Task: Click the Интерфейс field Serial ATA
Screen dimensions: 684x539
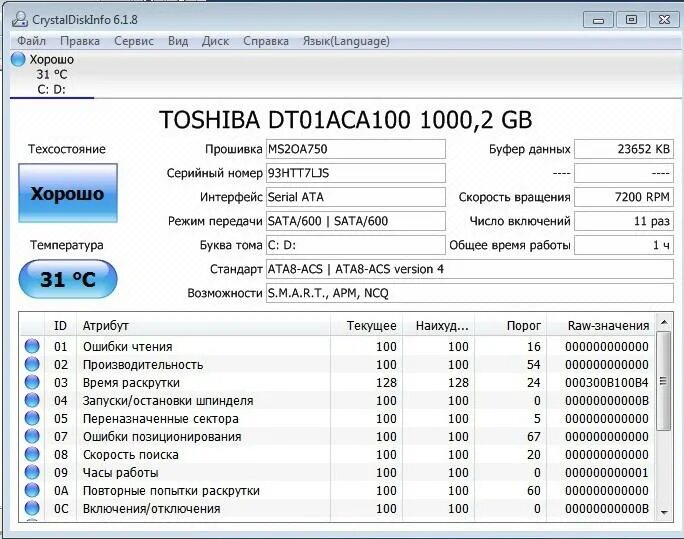Action: coord(356,197)
